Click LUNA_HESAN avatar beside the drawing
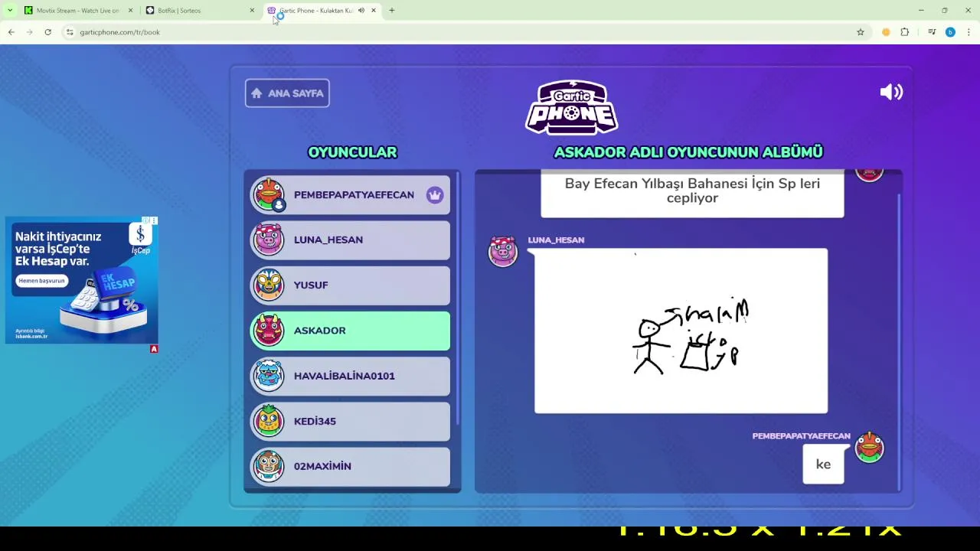This screenshot has width=980, height=551. pyautogui.click(x=503, y=251)
